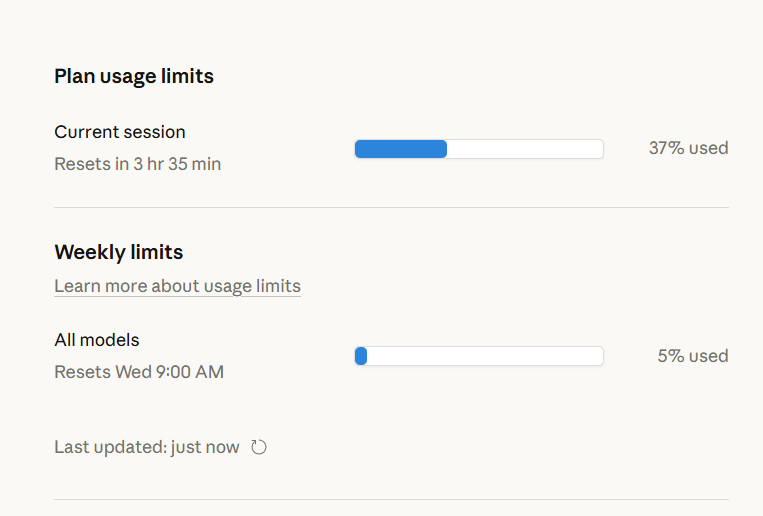Click the Current session usage progress bar
This screenshot has width=763, height=516.
(479, 149)
